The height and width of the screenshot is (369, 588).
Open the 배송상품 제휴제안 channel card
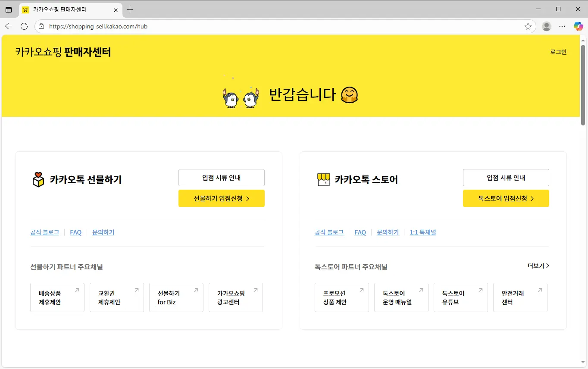[x=57, y=297]
